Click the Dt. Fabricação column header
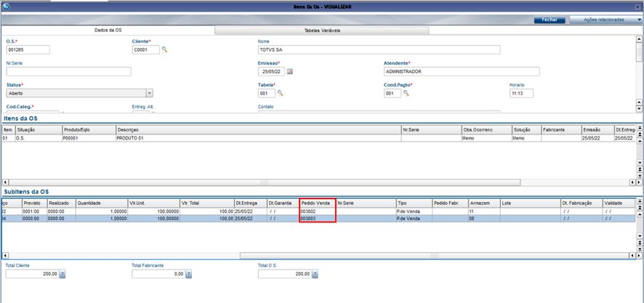The width and height of the screenshot is (644, 303). (x=581, y=203)
